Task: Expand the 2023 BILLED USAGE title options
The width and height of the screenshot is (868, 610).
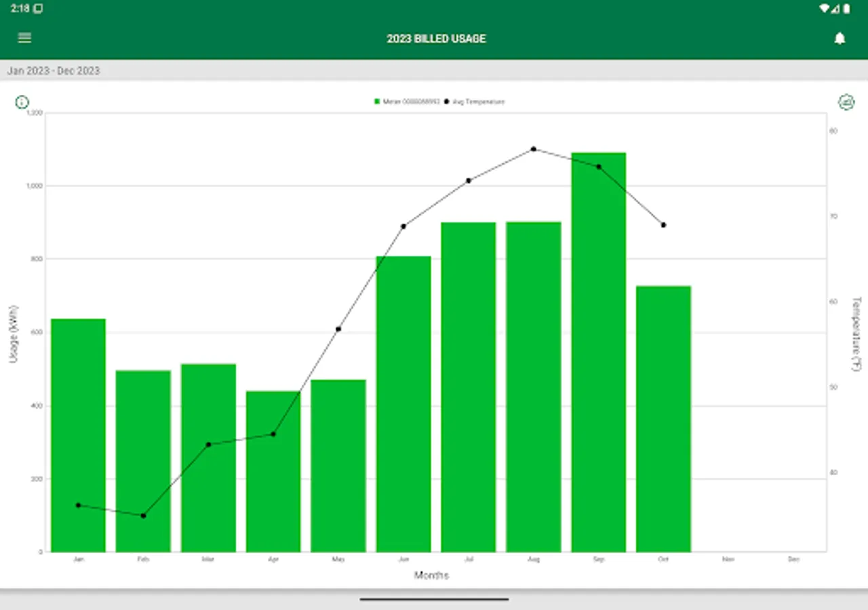Action: [x=436, y=39]
